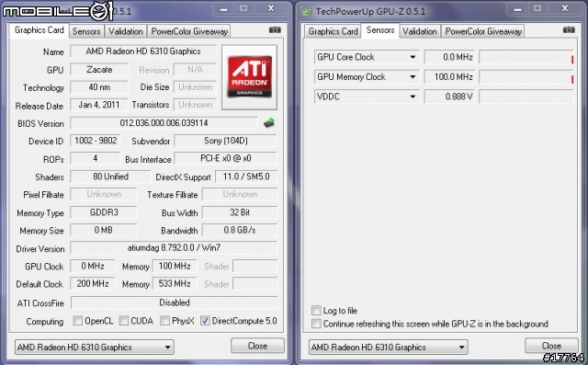The image size is (588, 365).
Task: Enable the OpenCL checkbox
Action: point(77,320)
